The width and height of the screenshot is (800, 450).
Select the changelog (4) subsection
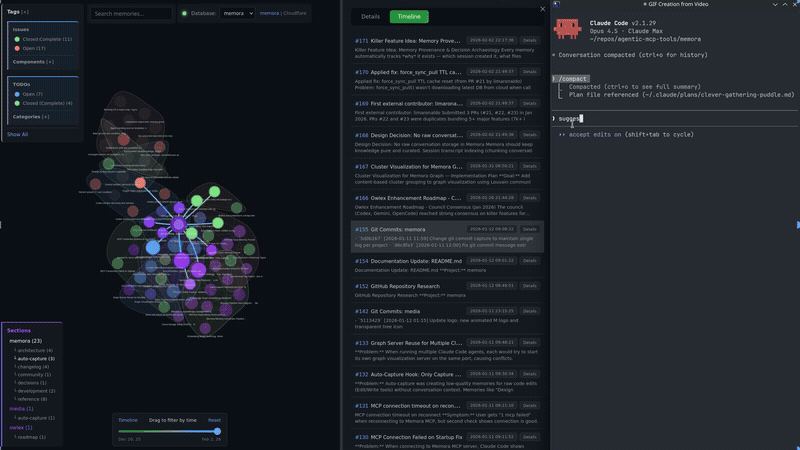coord(32,367)
